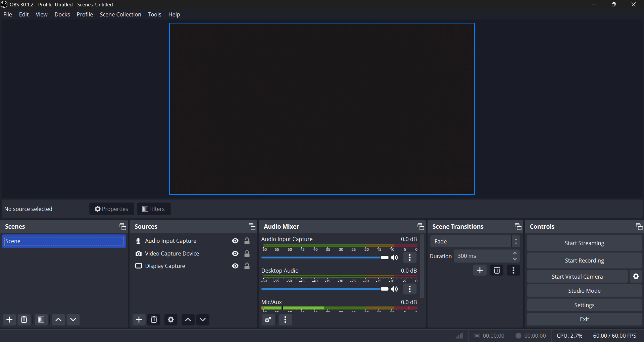Open source properties gear in Sources toolbar
644x342 pixels.
(171, 320)
